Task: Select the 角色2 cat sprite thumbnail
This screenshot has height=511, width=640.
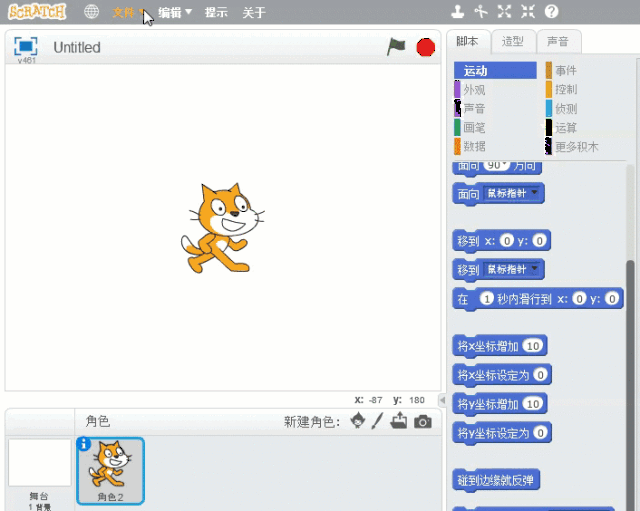Action: (111, 471)
